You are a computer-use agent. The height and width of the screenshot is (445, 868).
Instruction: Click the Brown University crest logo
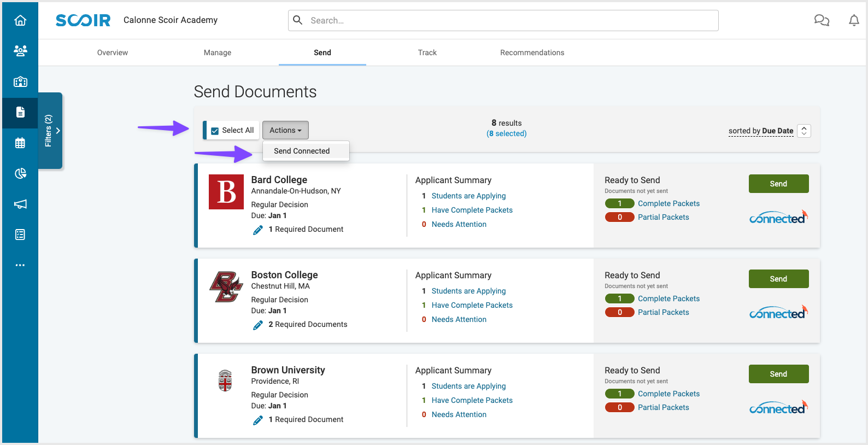[225, 380]
